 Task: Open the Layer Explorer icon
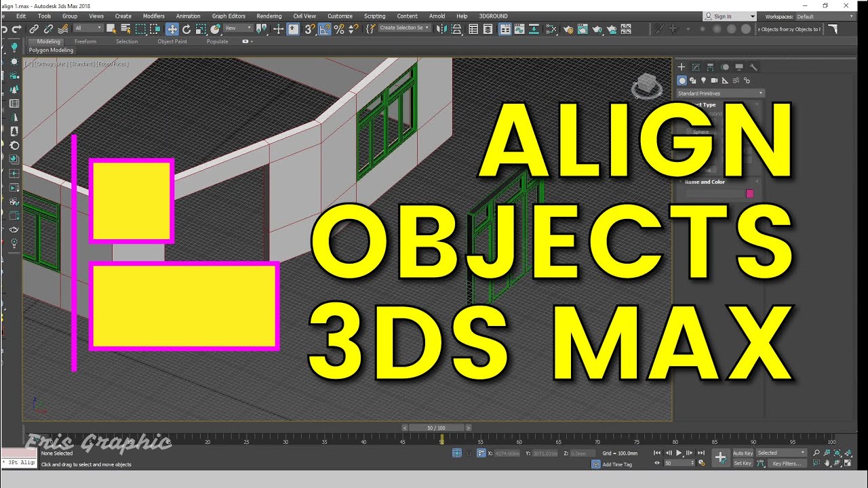tap(488, 29)
